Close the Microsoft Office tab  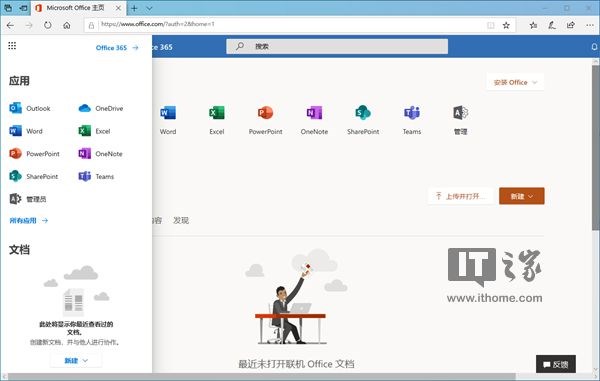[119, 8]
